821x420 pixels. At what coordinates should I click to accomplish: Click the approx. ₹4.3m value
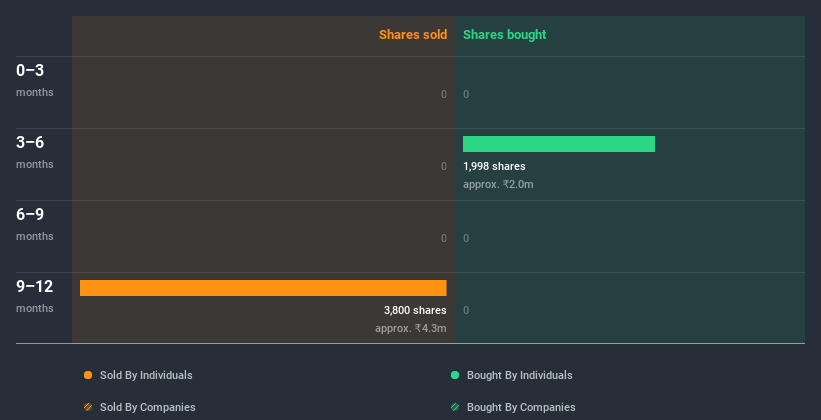coord(411,328)
